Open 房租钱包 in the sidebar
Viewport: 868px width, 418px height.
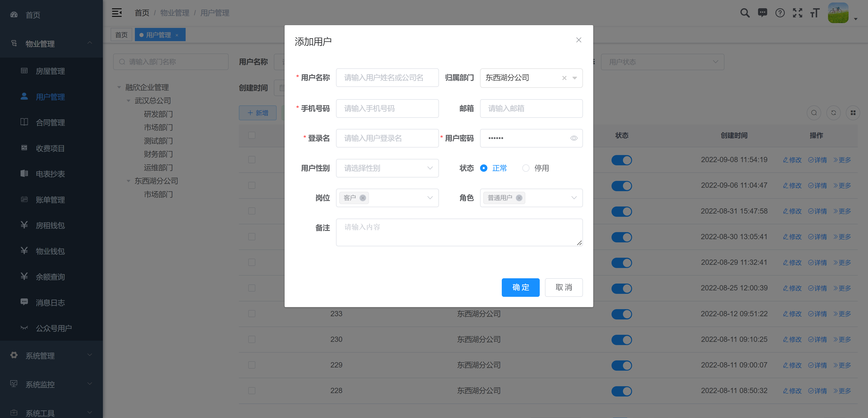tap(51, 225)
